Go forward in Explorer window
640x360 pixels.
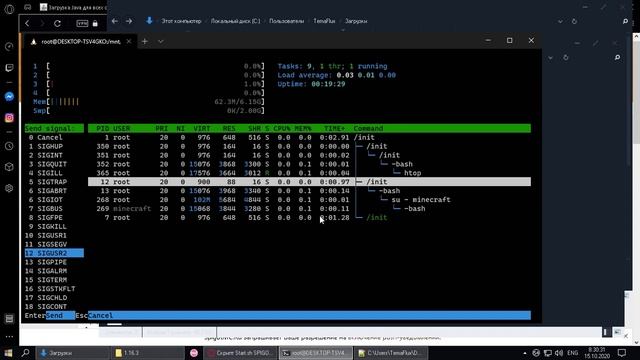click(129, 21)
